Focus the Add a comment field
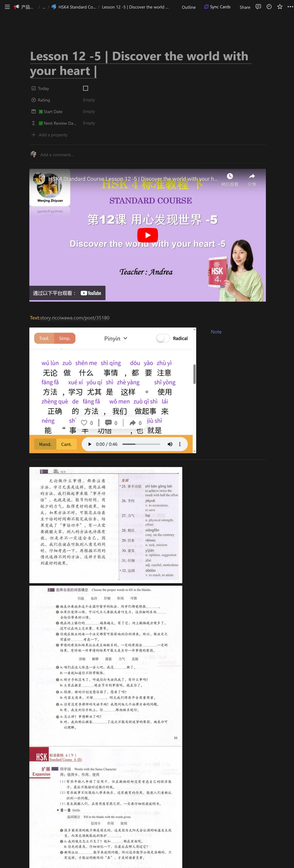 [x=57, y=155]
